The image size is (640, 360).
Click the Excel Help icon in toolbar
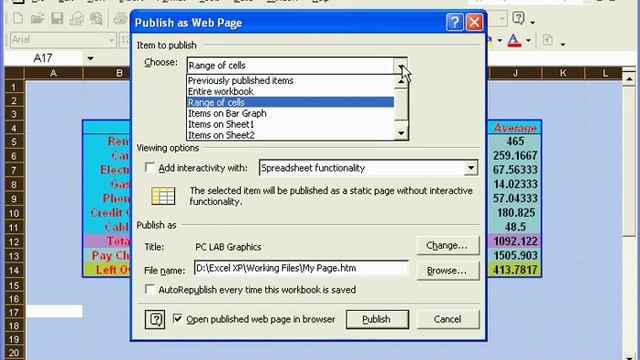pos(518,18)
